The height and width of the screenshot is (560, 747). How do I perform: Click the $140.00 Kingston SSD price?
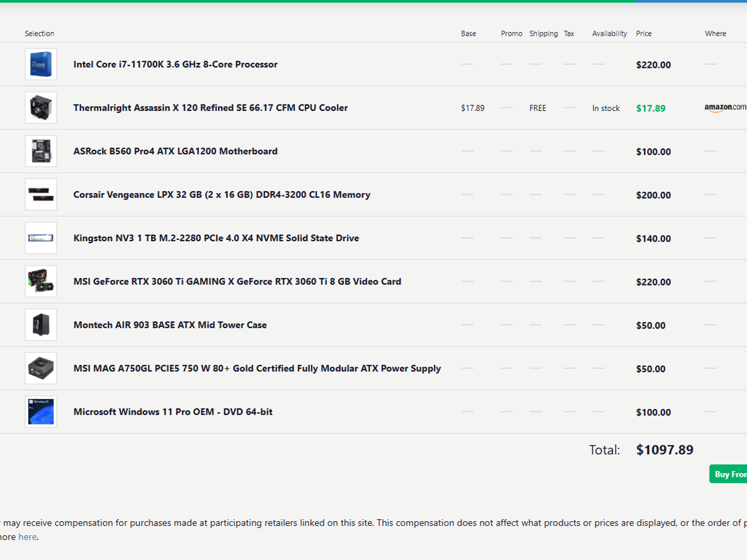coord(653,238)
